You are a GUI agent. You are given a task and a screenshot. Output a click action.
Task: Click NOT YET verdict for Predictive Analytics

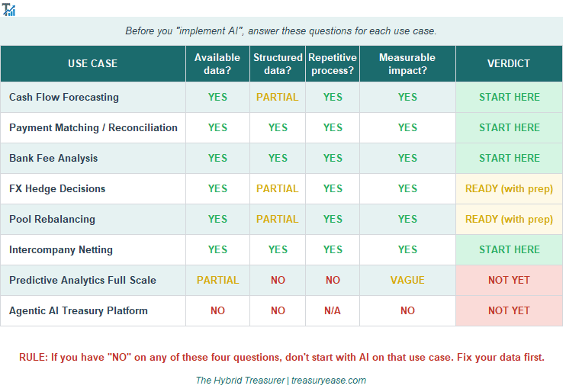pyautogui.click(x=509, y=280)
